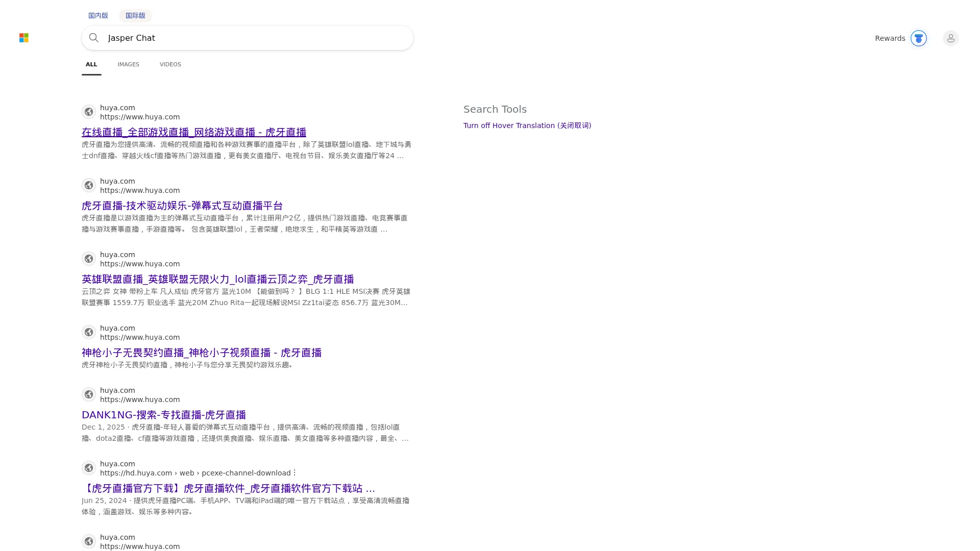Open link 【虎牙直播官方下载】虎牙直播软件
Image resolution: width=980 pixels, height=551 pixels.
pyautogui.click(x=228, y=488)
